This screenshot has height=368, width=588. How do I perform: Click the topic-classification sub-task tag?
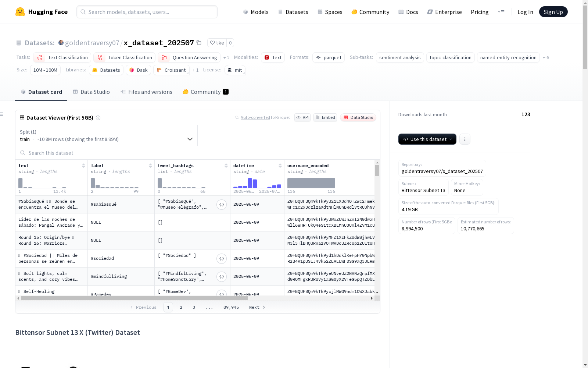451,57
